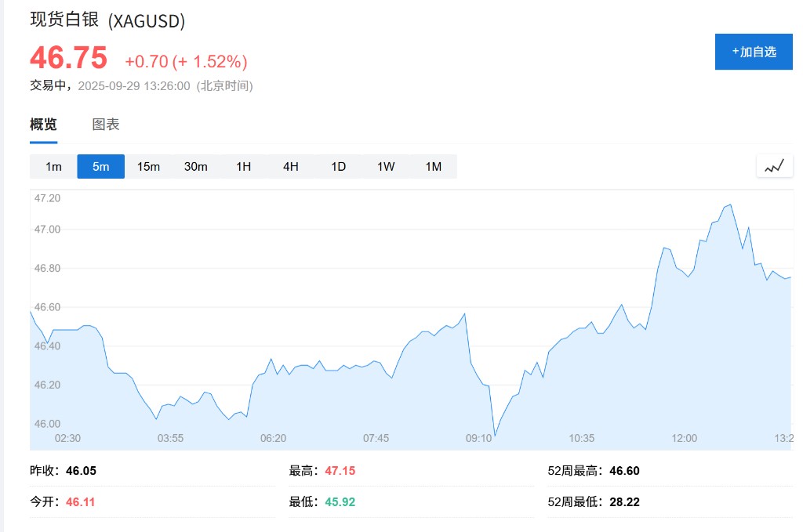This screenshot has width=803, height=532.
Task: Click the line chart type icon
Action: coord(774,166)
